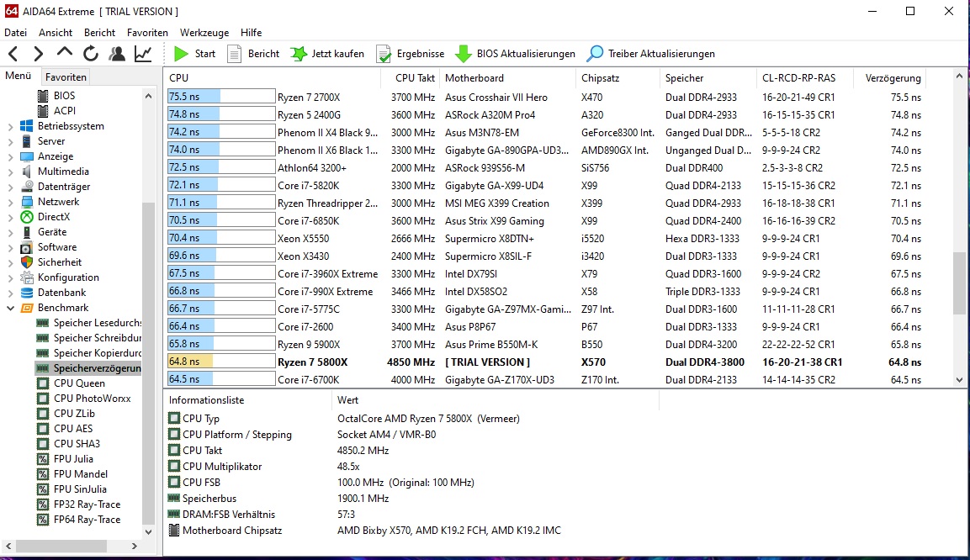Open Ergebnisse results button
Screen dimensions: 970x560
pos(411,54)
